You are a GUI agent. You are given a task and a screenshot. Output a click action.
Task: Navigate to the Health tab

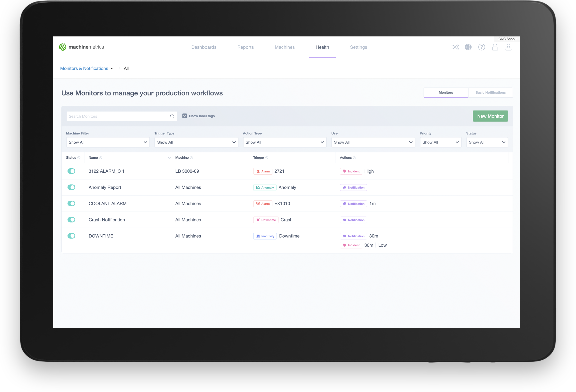point(322,47)
